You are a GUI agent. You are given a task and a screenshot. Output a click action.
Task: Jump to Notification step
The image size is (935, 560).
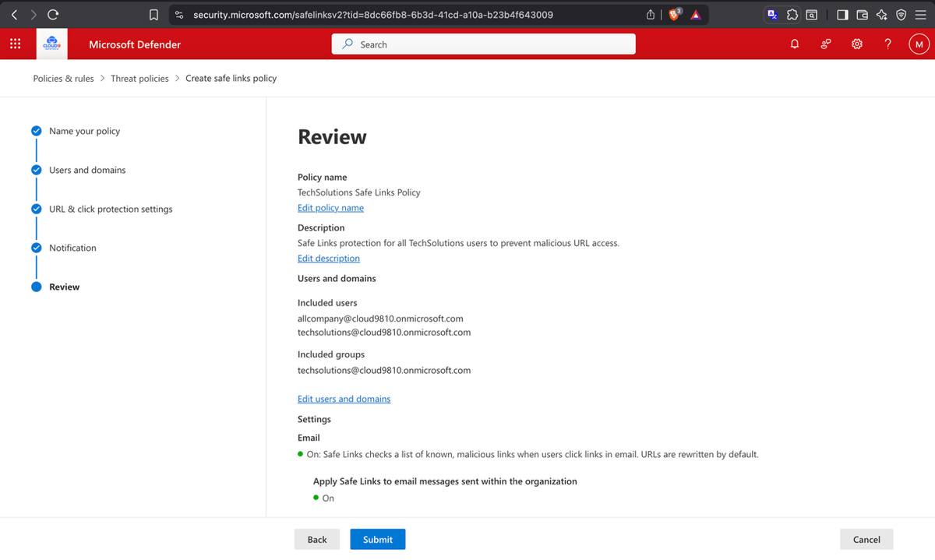tap(72, 248)
